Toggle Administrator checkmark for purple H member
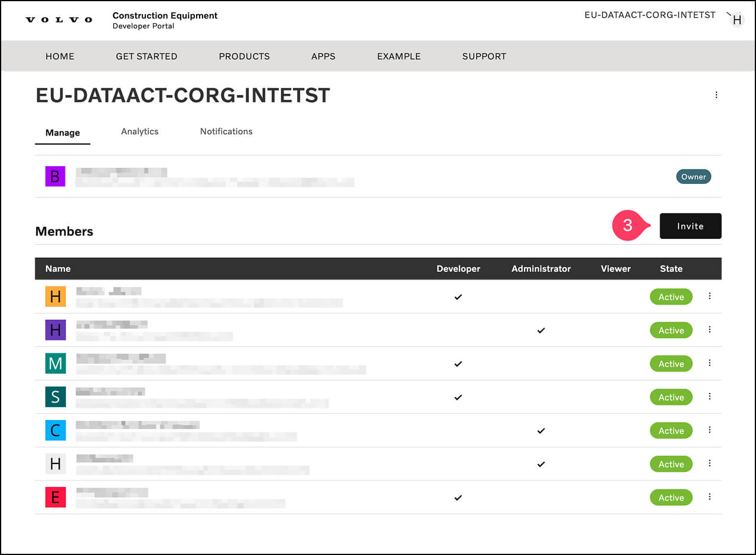The height and width of the screenshot is (555, 756). (540, 330)
